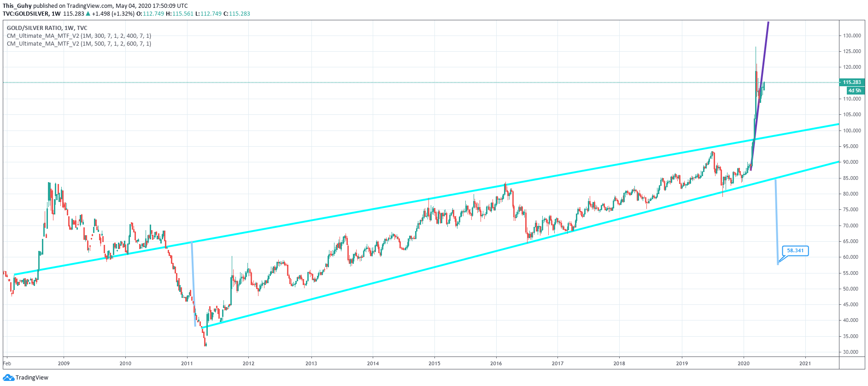Click the This_Guhy author name
This screenshot has width=868, height=386.
tap(17, 6)
